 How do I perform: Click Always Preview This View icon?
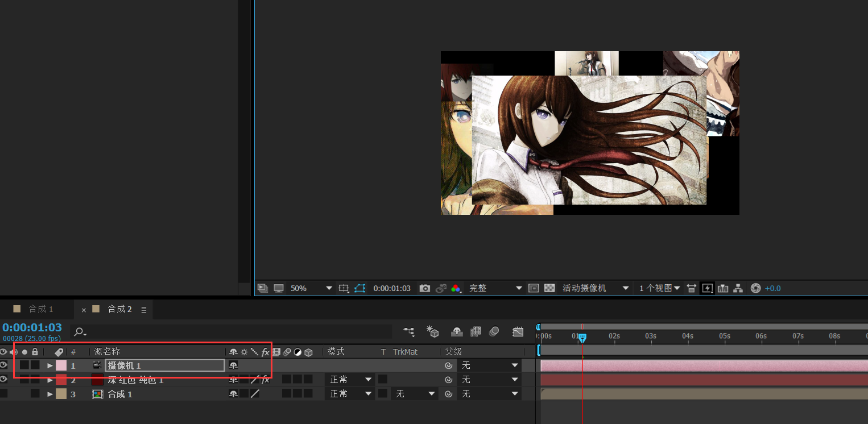[x=262, y=288]
